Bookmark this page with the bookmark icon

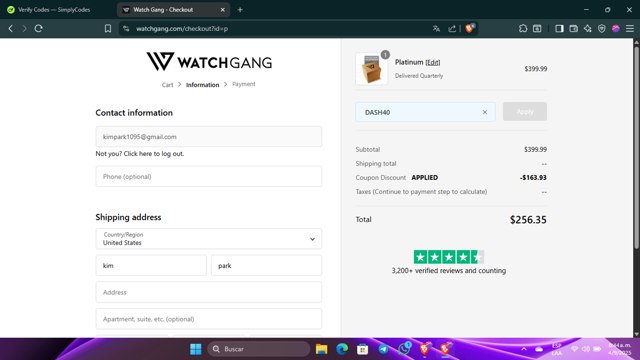click(108, 29)
